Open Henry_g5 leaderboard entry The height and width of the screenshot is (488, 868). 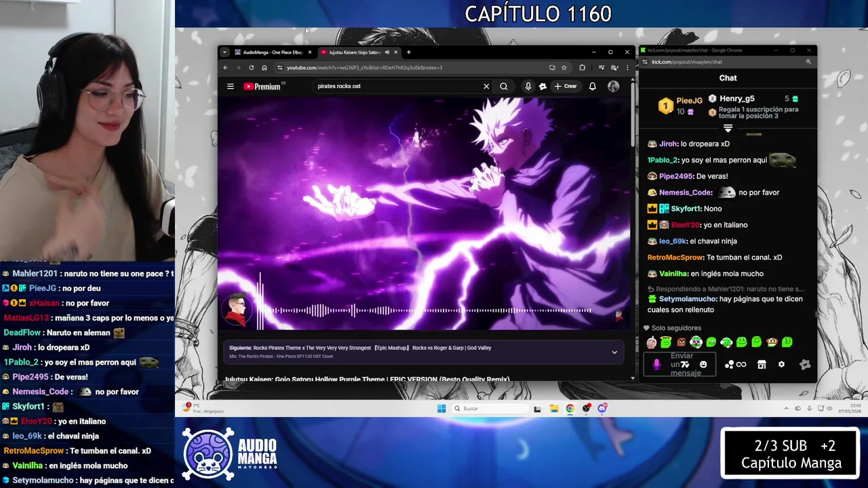tap(736, 98)
